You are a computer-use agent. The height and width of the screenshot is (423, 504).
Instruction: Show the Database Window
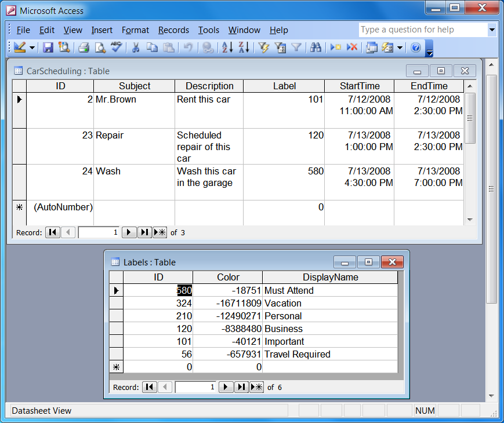[x=372, y=48]
